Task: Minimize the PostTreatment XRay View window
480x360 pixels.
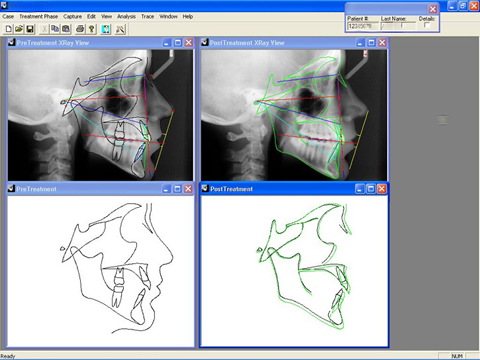Action: [360, 43]
